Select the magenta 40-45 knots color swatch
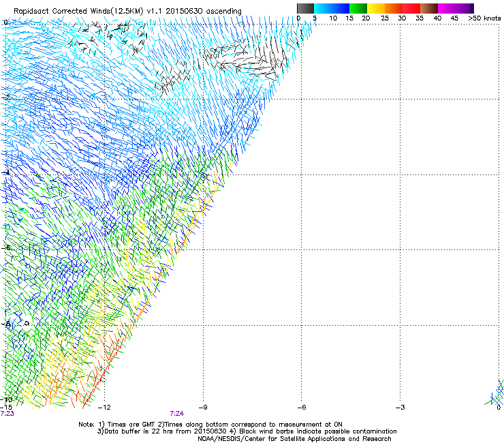 point(447,8)
